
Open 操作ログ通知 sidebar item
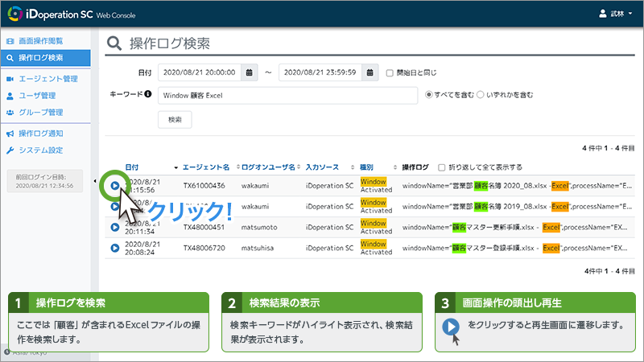(x=41, y=134)
